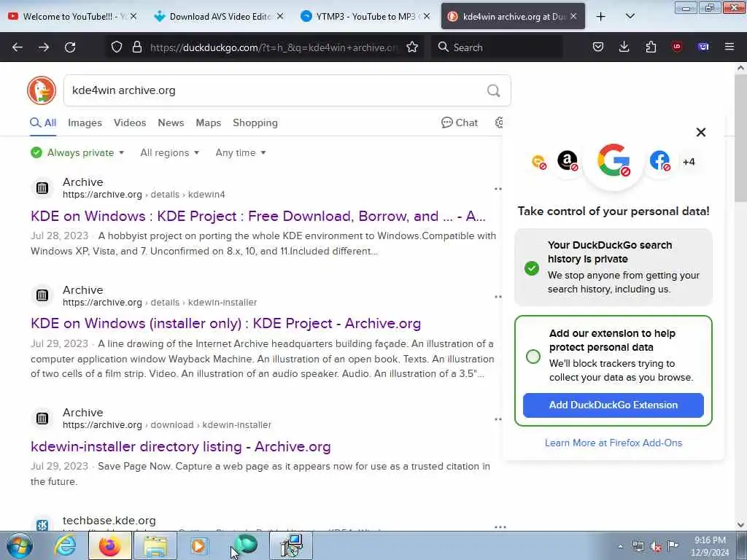View site security padlock info
This screenshot has width=747, height=560.
pyautogui.click(x=137, y=47)
